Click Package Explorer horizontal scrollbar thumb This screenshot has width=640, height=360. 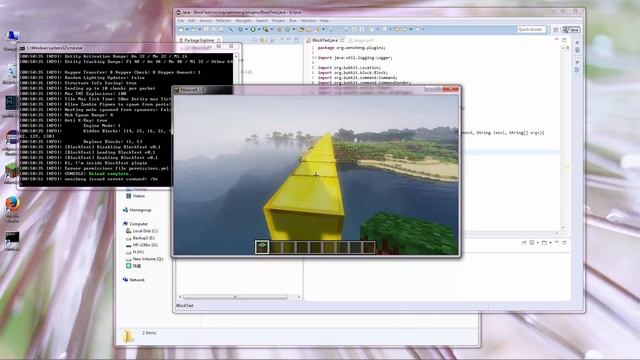pos(235,297)
